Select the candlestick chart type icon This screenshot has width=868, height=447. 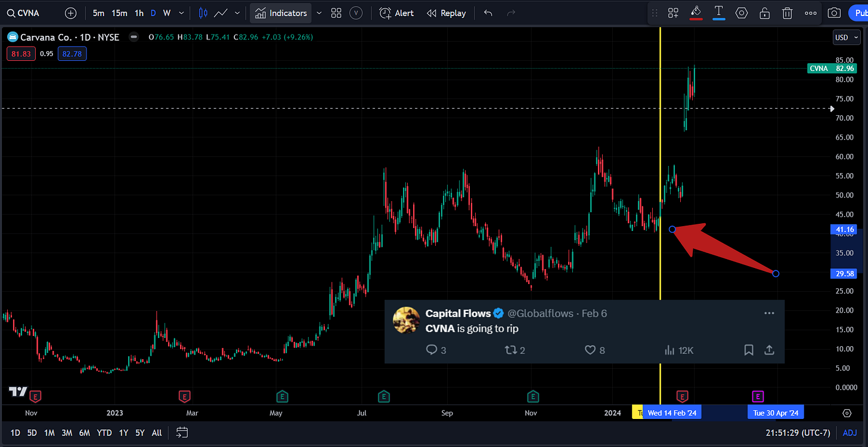[203, 13]
